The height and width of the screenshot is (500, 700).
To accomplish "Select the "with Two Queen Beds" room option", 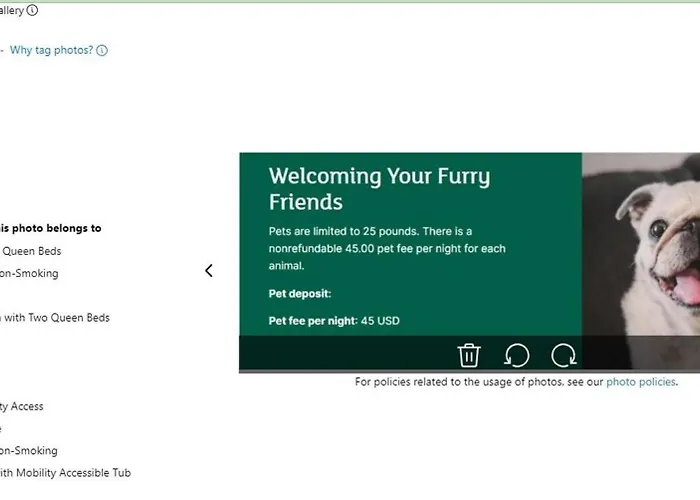I will tap(55, 318).
